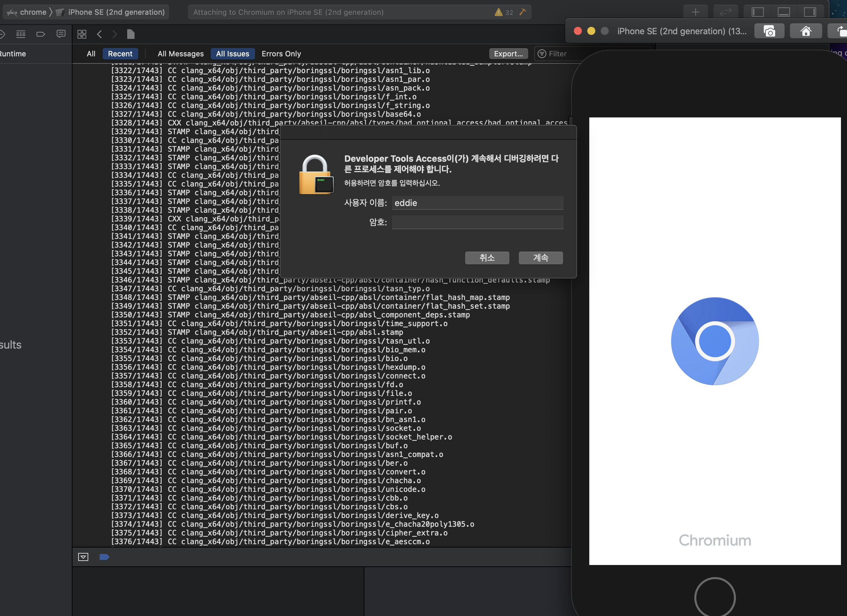Switch to Errors Only view
Image resolution: width=847 pixels, height=616 pixels.
coord(281,54)
